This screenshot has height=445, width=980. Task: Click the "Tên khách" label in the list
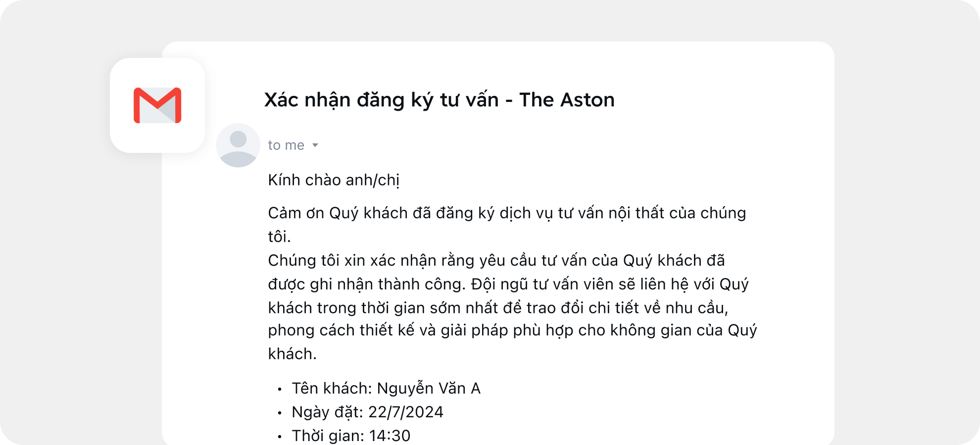[332, 389]
